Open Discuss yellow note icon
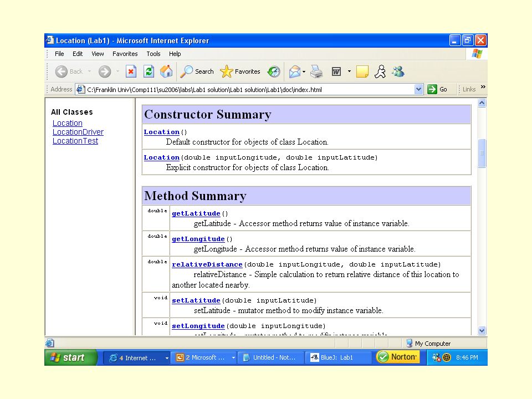 click(x=362, y=71)
